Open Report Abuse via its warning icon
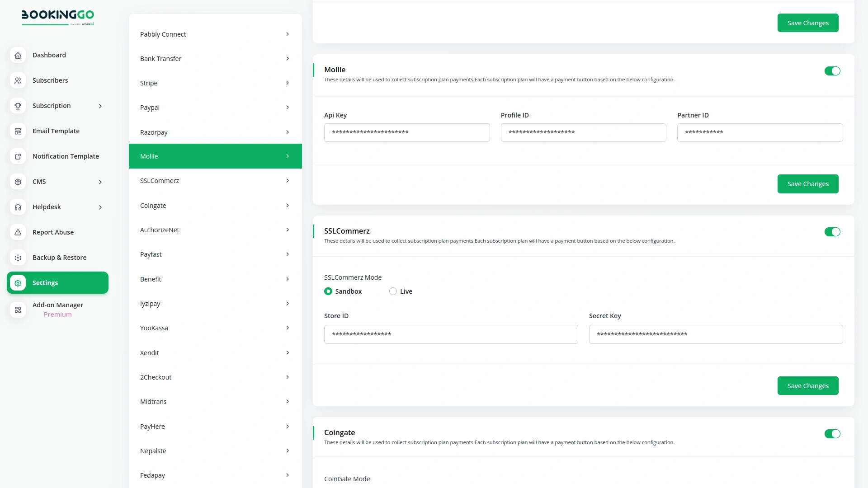 coord(18,232)
